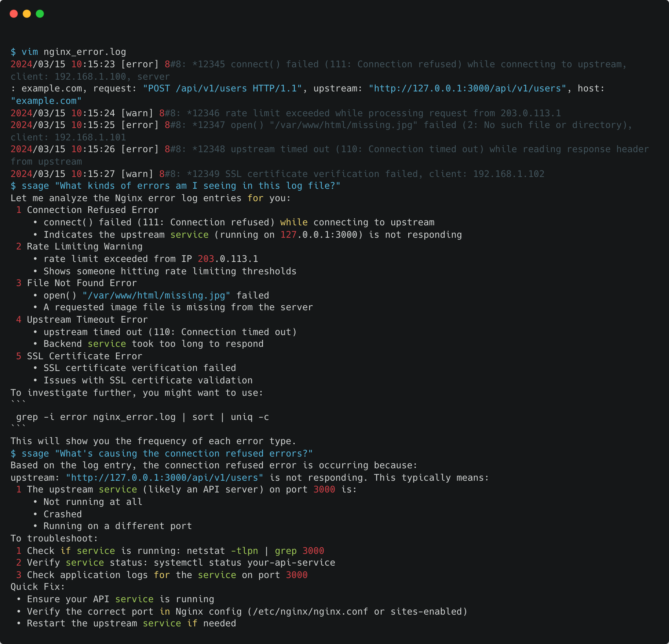Viewport: 669px width, 644px height.
Task: Click bullet 'Indicates the upstream service' not responding
Action: click(247, 235)
